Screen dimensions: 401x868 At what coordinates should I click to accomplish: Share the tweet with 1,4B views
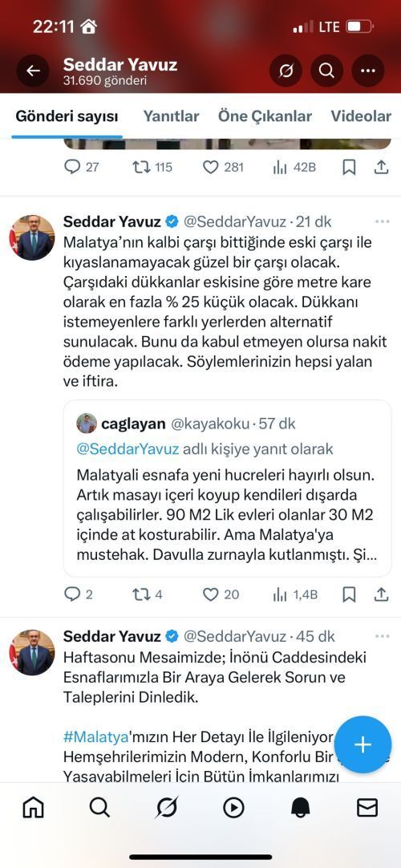click(x=381, y=594)
